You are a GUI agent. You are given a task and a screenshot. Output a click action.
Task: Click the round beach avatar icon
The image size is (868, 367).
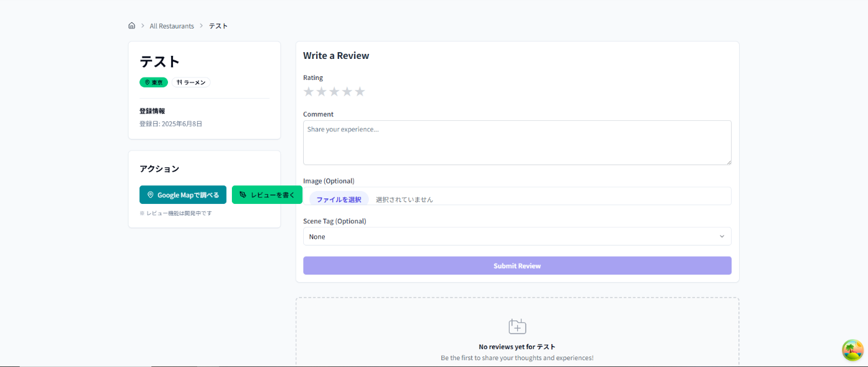pos(852,350)
